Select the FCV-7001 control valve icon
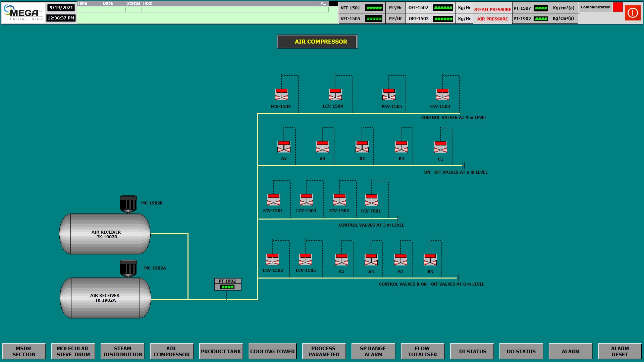Screen dimensions: 644x362 pos(371,200)
